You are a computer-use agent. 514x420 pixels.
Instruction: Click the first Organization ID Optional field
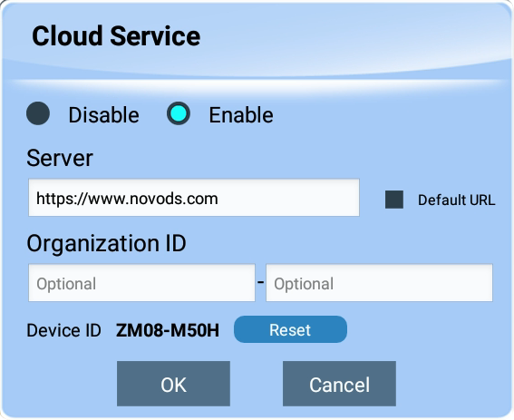pos(141,283)
